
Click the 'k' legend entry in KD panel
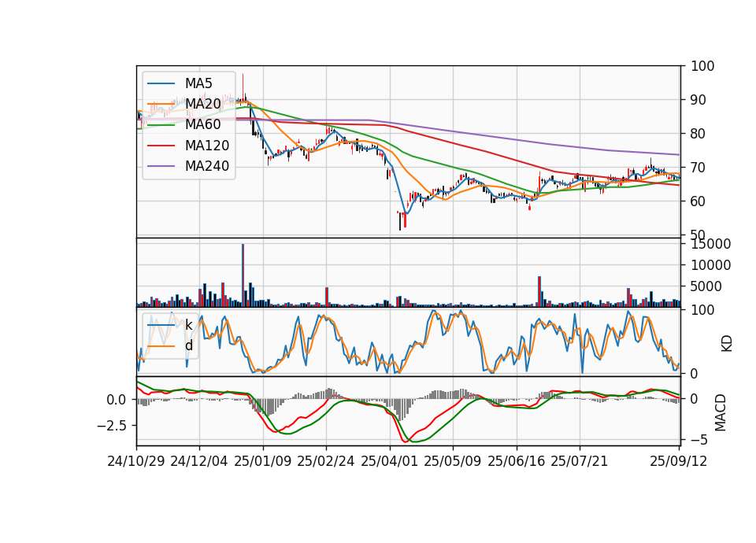pos(188,325)
